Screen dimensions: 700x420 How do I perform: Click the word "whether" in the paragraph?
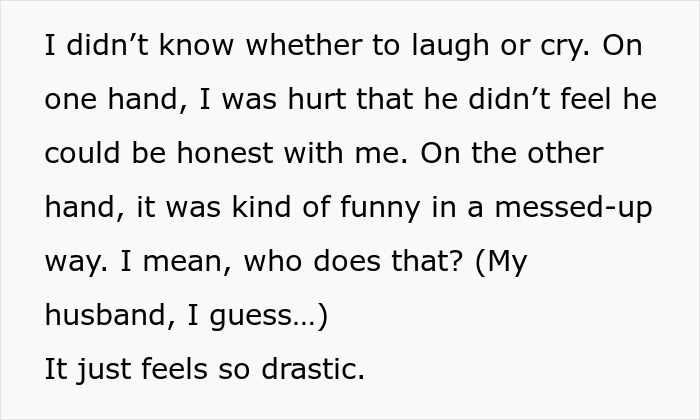(x=304, y=45)
